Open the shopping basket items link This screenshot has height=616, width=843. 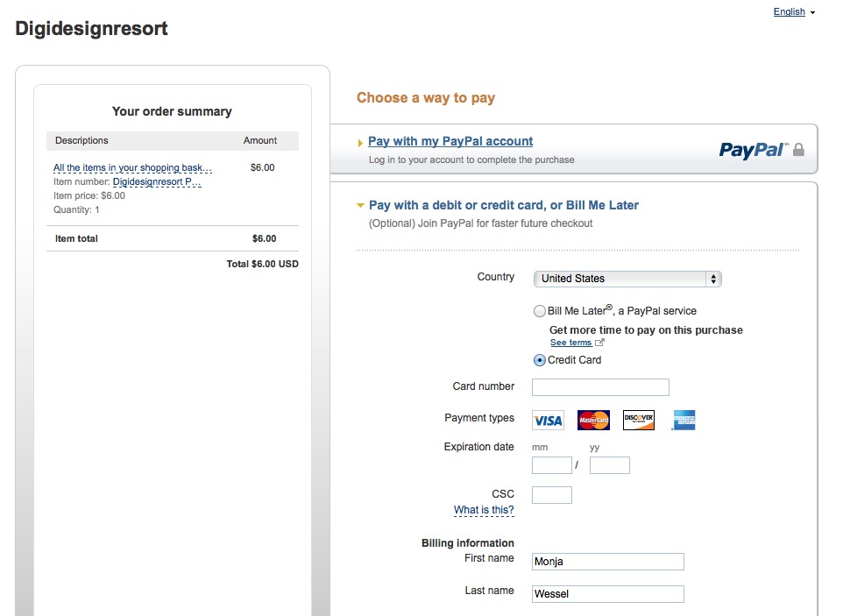[x=132, y=167]
